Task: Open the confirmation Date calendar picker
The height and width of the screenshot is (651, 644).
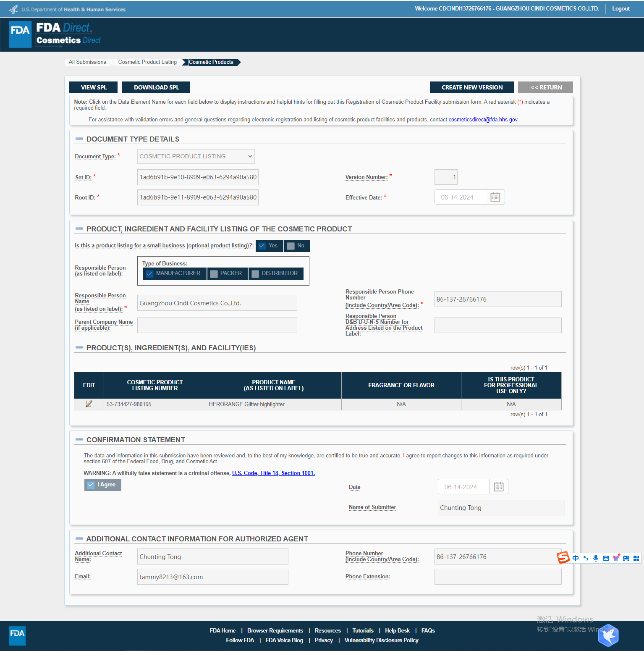Action: point(498,487)
